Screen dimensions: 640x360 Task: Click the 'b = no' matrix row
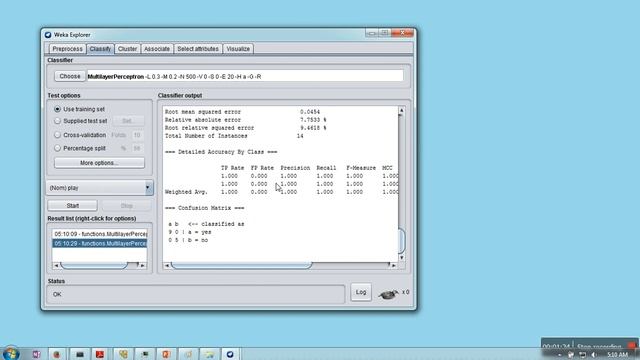click(188, 240)
